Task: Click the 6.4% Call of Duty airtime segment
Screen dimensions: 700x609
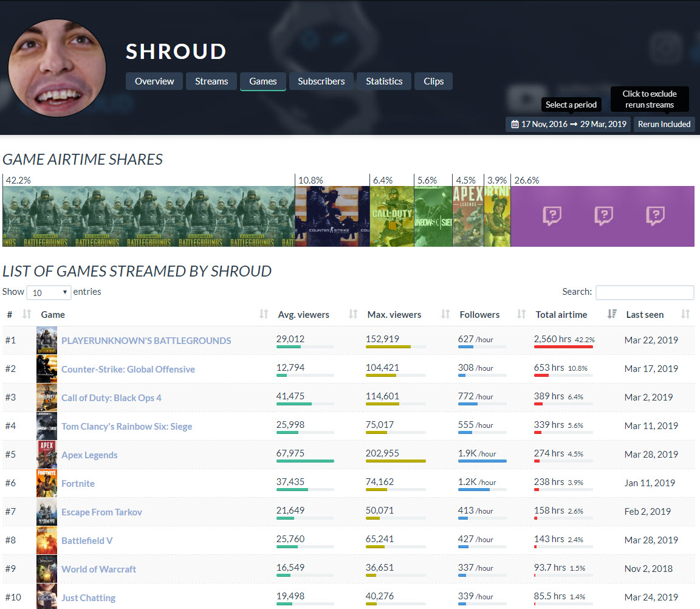Action: point(392,216)
